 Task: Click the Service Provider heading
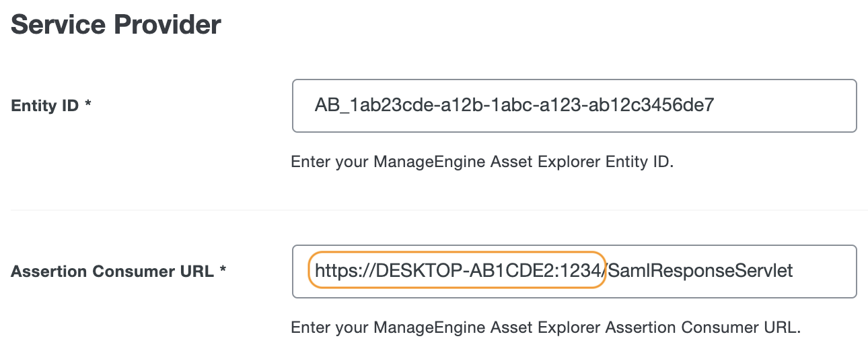[x=116, y=25]
